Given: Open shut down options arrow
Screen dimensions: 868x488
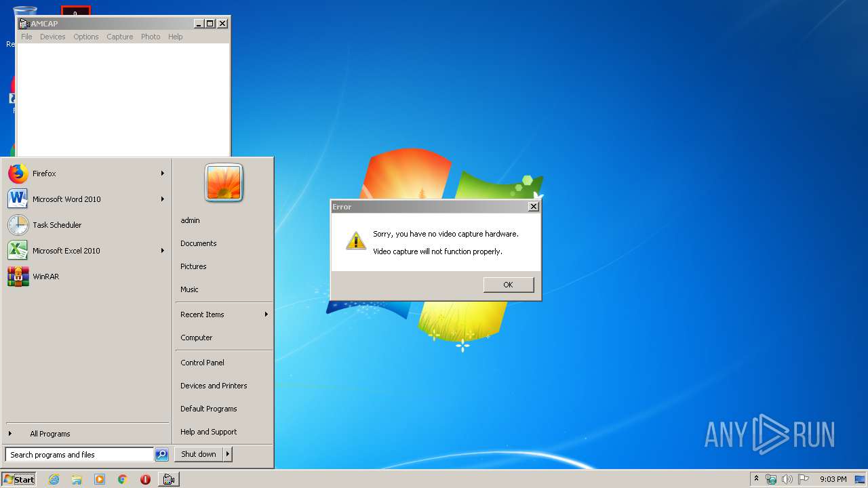Looking at the screenshot, I should (x=228, y=454).
